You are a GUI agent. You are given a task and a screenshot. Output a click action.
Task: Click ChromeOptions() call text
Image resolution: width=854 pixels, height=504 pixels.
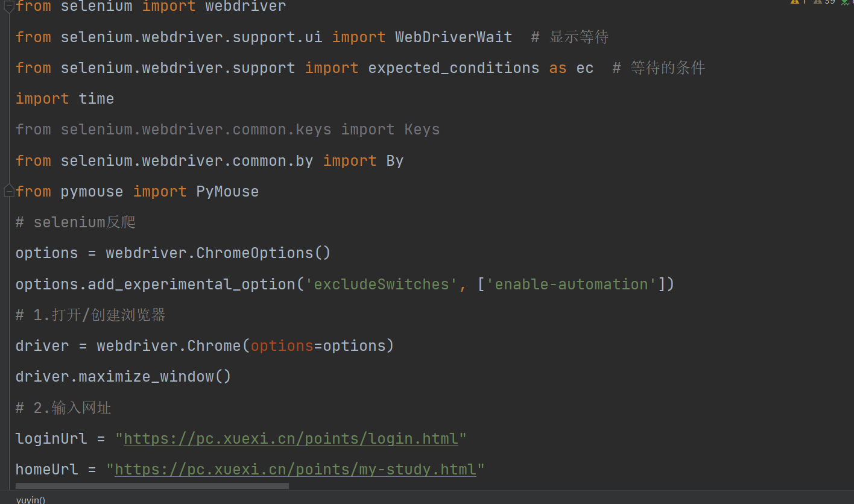tap(264, 253)
